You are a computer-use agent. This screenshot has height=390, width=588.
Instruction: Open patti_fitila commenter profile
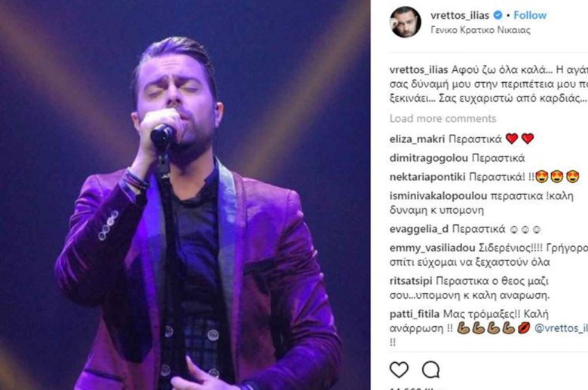pyautogui.click(x=415, y=314)
